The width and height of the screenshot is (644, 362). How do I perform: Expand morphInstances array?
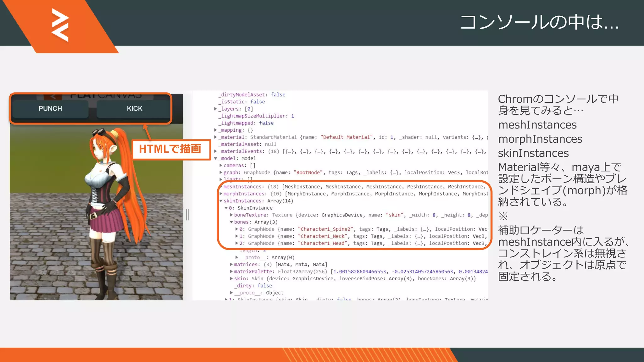pyautogui.click(x=221, y=194)
